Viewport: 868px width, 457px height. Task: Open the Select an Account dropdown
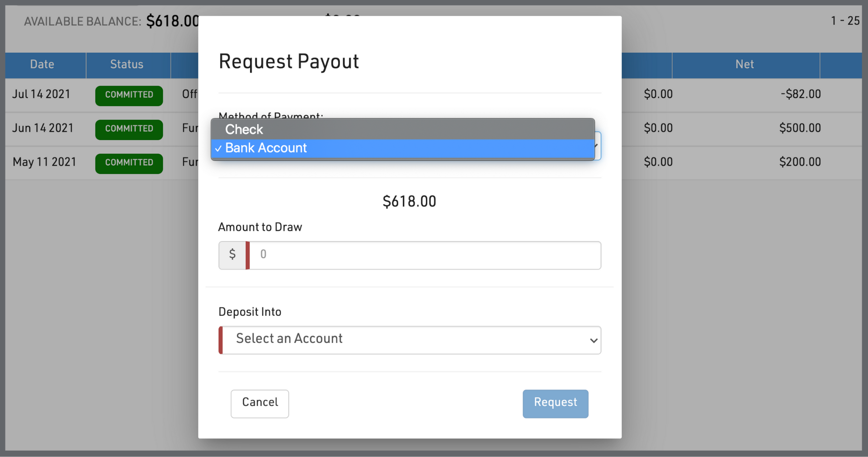click(x=409, y=340)
